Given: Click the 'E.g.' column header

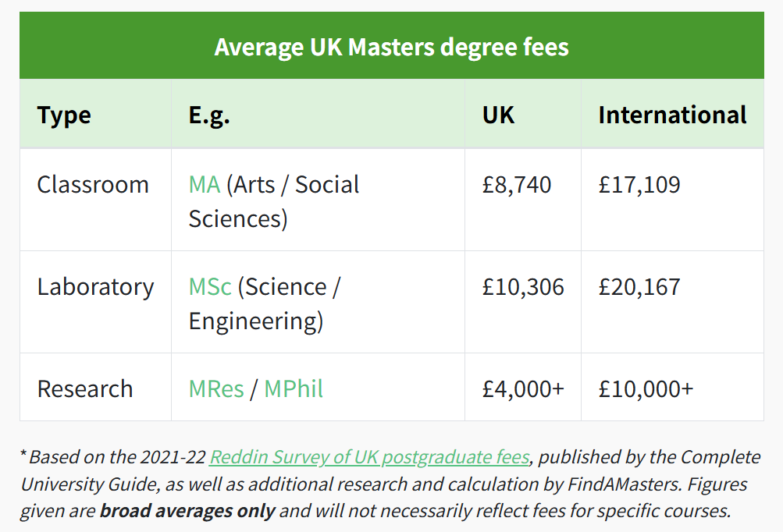Looking at the screenshot, I should click(x=209, y=115).
